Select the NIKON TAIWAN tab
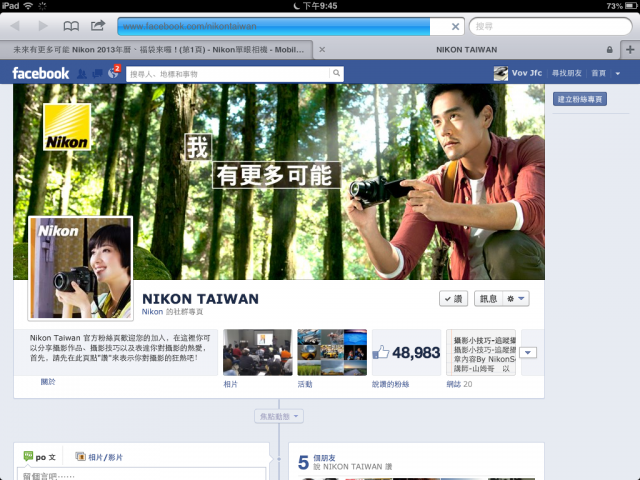 (467, 50)
